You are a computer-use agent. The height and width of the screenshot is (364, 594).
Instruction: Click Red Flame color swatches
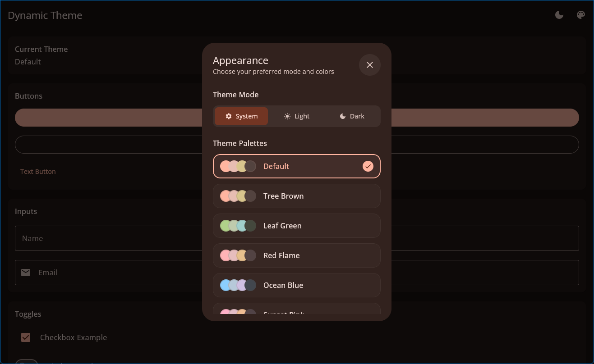pos(238,255)
